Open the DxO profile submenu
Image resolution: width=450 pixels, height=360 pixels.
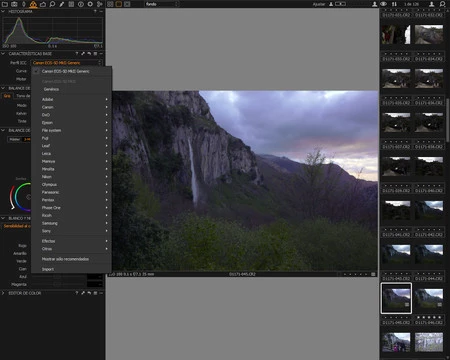click(71, 115)
